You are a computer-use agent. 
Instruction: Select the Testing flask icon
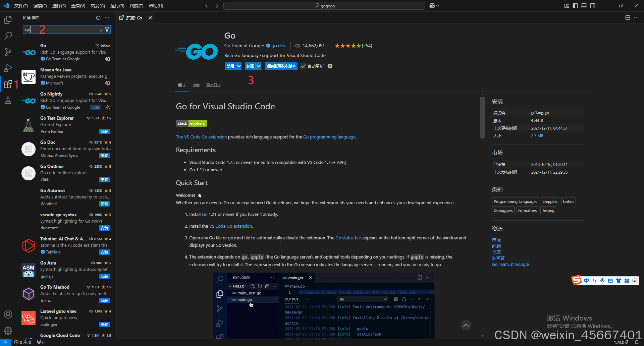8,100
